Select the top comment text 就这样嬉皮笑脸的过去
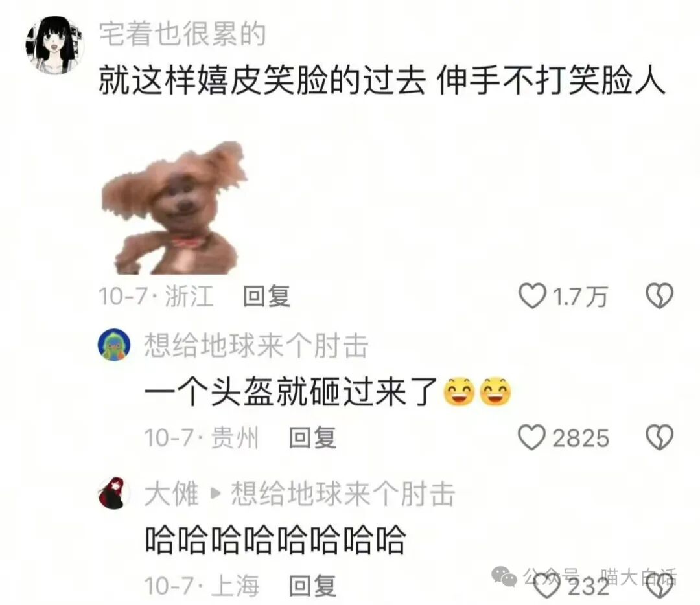Image resolution: width=700 pixels, height=605 pixels. point(262,81)
